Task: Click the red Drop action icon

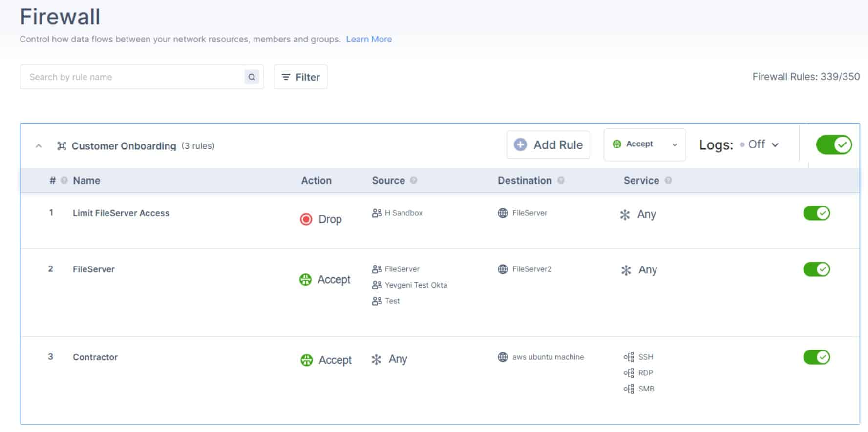Action: click(306, 219)
